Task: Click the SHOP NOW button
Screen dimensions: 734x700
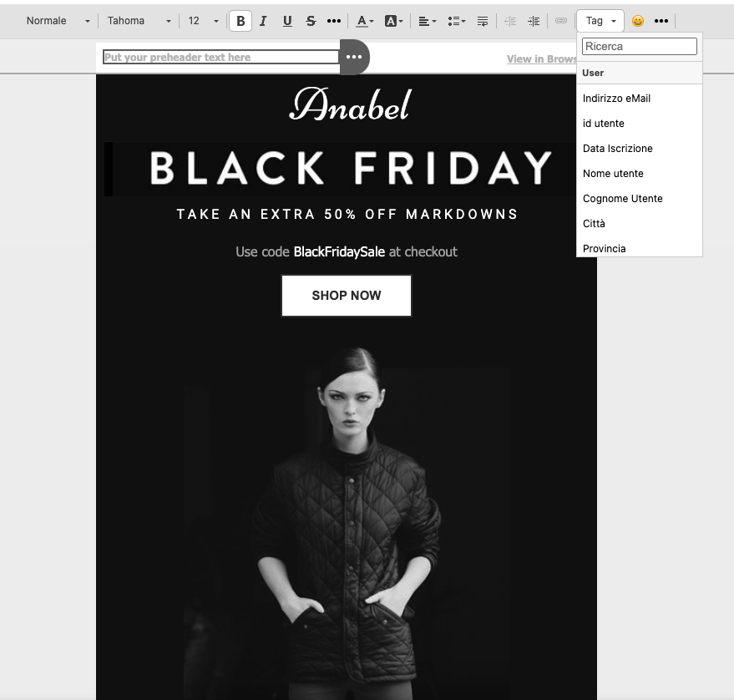Action: [346, 296]
